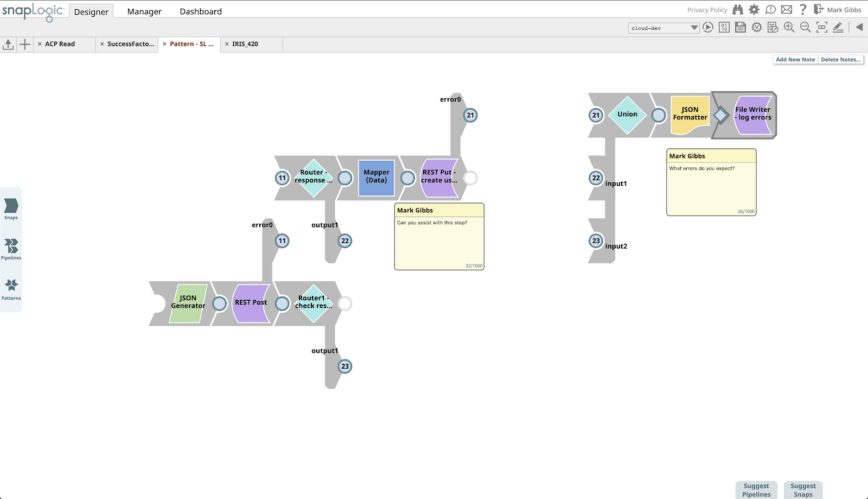Screen dimensions: 868x499
Task: Click the notes pencil icon in toolbar
Action: [838, 27]
